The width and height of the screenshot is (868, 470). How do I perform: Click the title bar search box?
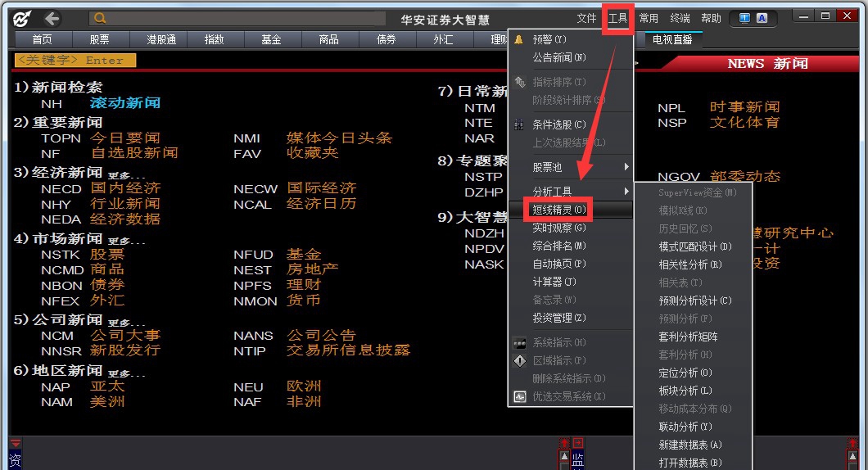click(x=237, y=18)
